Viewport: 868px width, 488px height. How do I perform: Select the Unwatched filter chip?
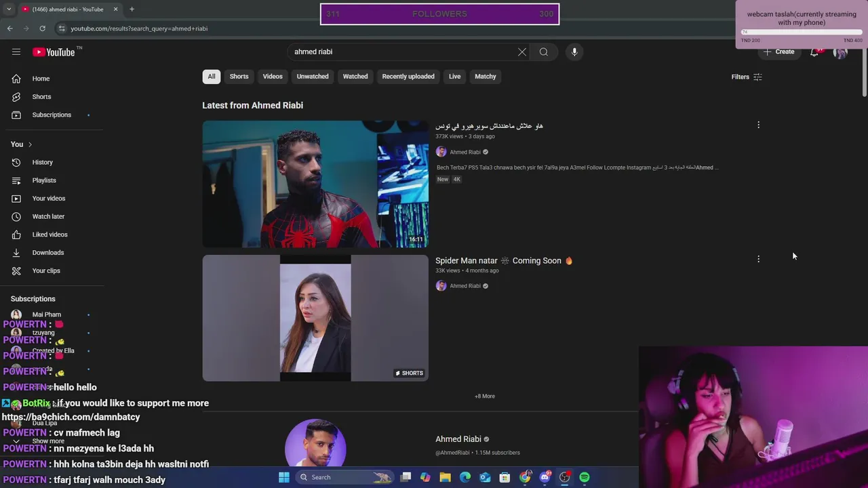coord(313,77)
